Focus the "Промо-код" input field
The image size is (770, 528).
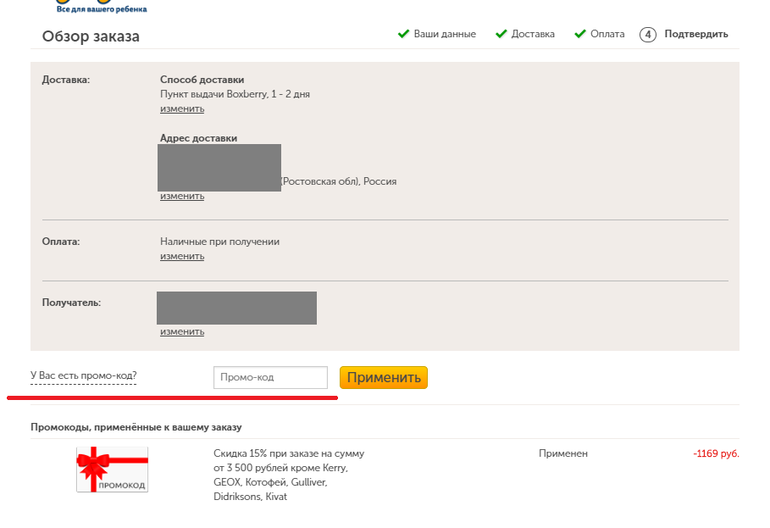pyautogui.click(x=270, y=378)
